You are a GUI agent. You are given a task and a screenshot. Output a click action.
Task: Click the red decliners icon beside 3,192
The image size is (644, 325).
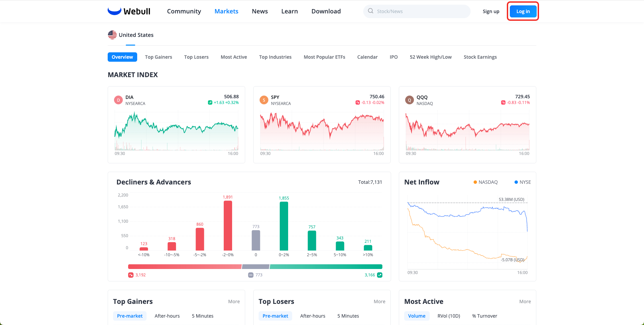(x=131, y=275)
